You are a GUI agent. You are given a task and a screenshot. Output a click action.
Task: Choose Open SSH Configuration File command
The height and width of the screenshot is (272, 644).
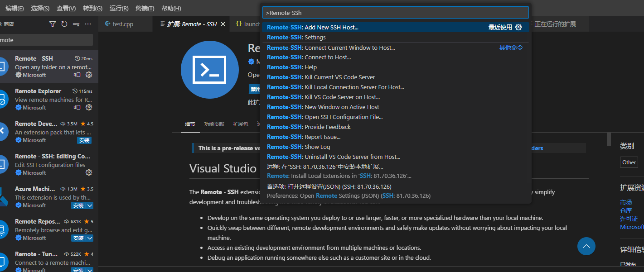click(x=395, y=117)
